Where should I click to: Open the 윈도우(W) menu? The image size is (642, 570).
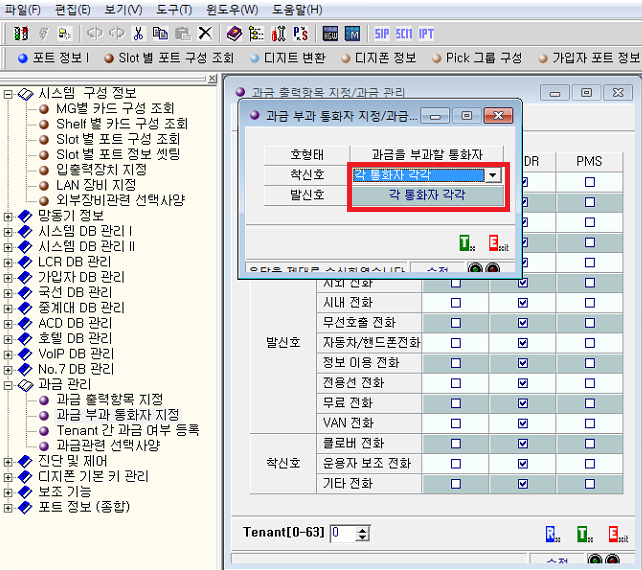(232, 9)
